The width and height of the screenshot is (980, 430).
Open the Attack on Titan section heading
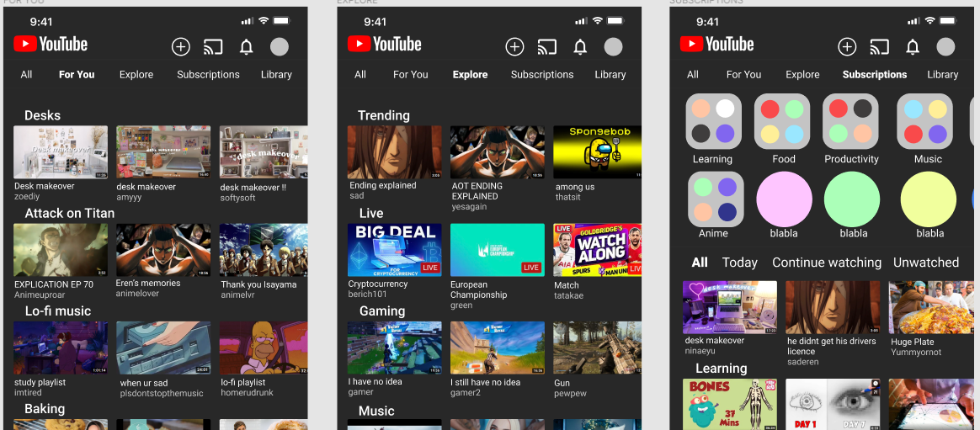coord(69,213)
